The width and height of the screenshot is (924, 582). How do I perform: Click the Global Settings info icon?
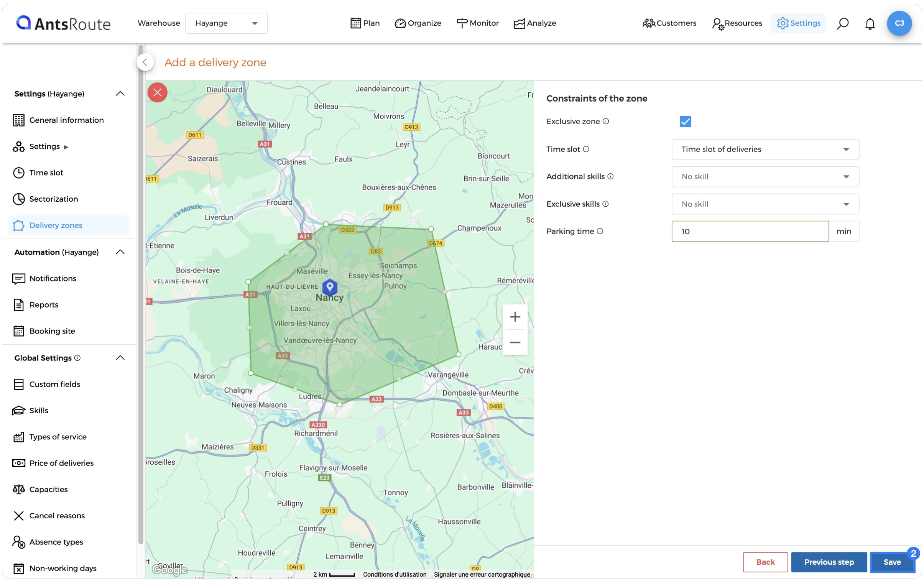[77, 358]
